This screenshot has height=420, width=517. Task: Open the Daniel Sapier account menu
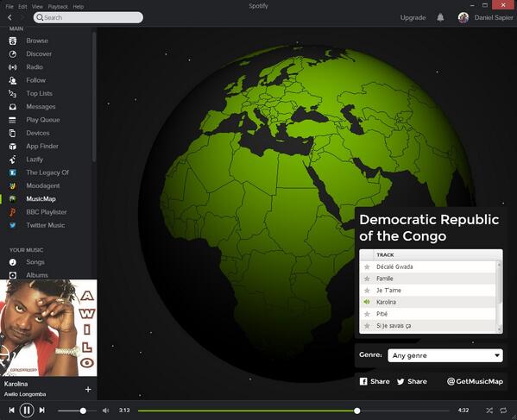(494, 18)
